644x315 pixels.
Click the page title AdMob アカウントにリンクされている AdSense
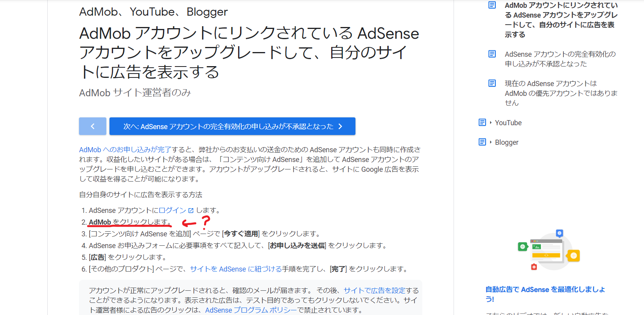(x=249, y=53)
